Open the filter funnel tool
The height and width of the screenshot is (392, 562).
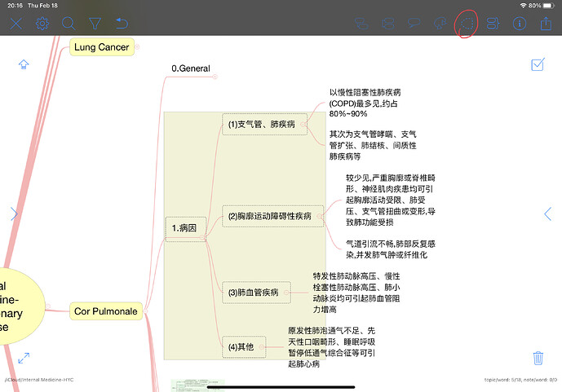coord(95,24)
